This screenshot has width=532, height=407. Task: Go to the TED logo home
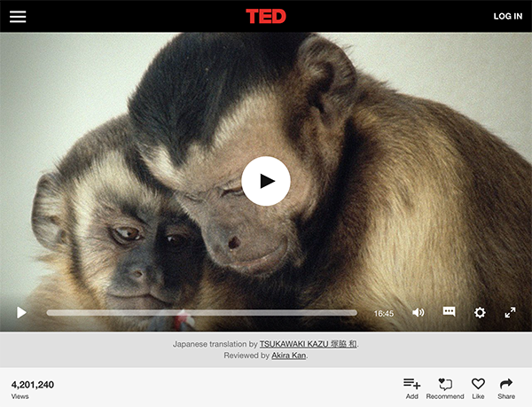(x=266, y=16)
